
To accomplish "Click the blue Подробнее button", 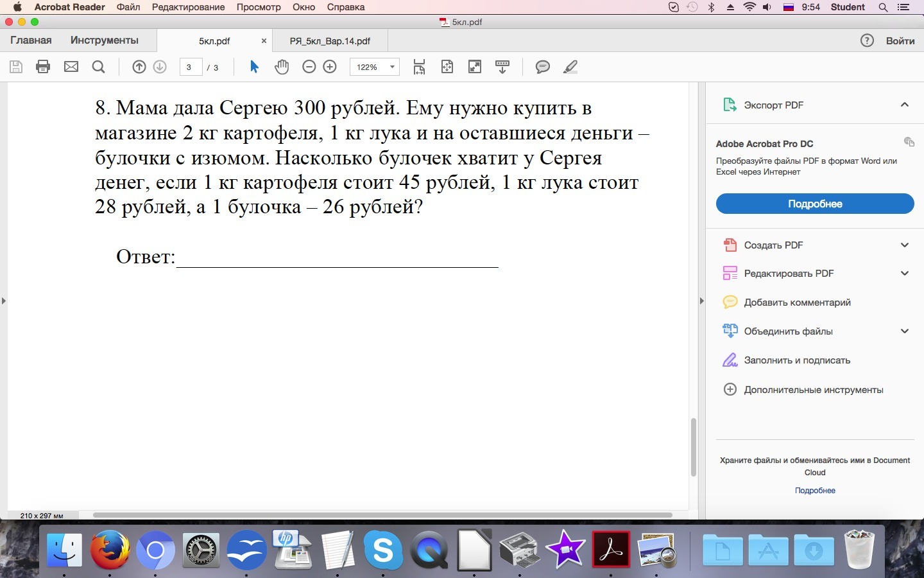I will tap(815, 204).
